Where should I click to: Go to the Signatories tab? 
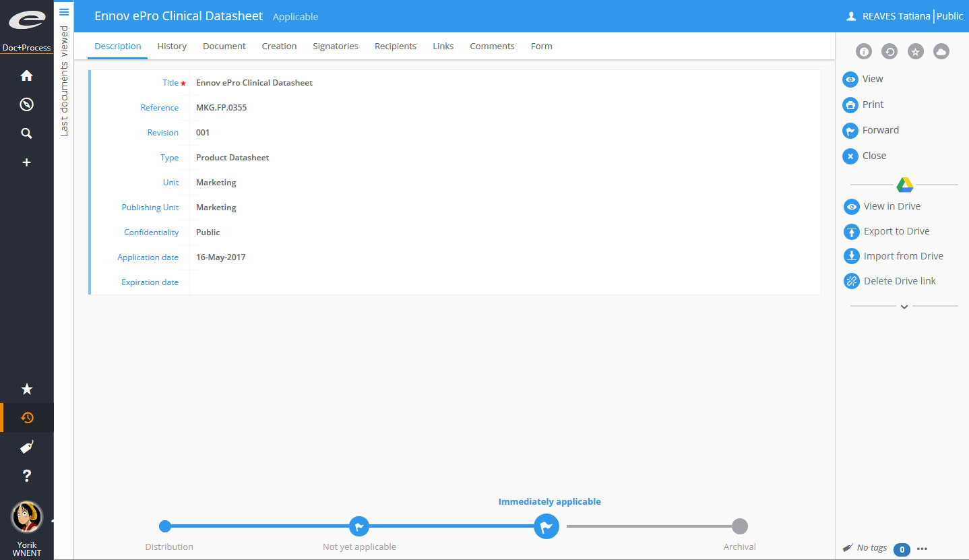coord(336,46)
